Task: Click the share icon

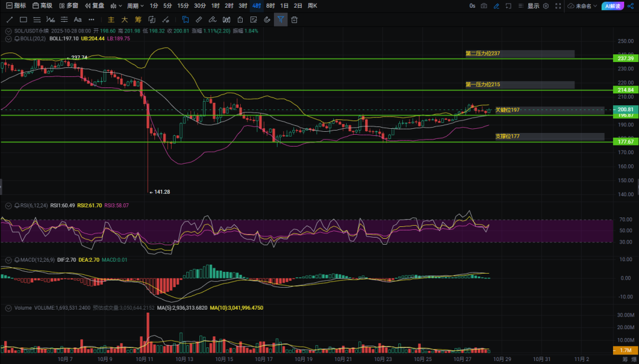Action: pos(631,6)
